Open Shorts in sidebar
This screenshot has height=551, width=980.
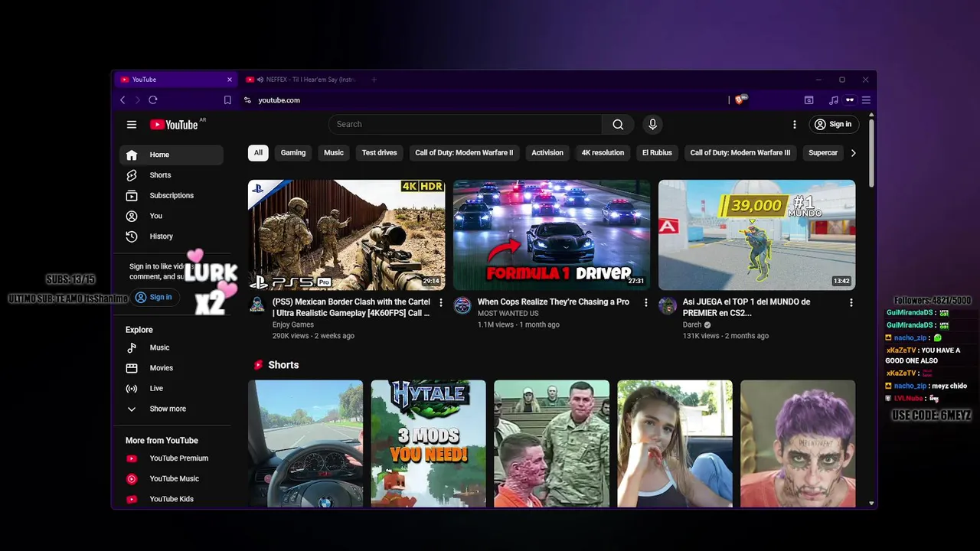[x=171, y=175]
